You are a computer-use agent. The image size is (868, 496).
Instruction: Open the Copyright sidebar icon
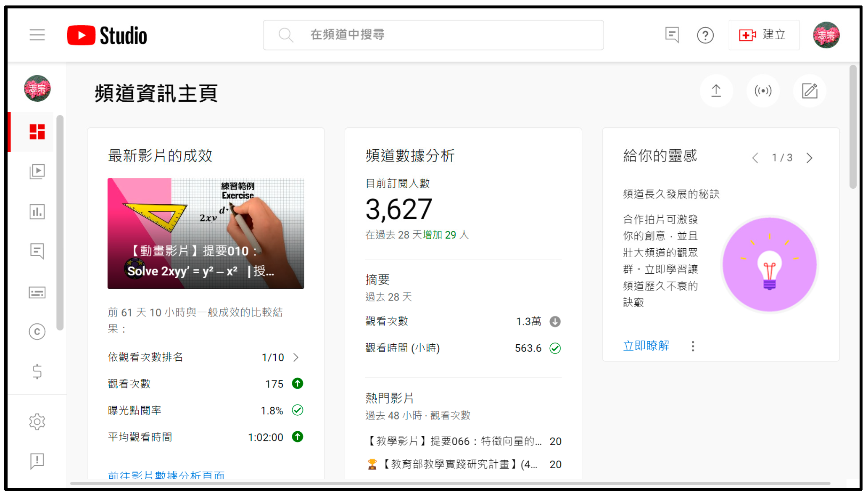tap(37, 332)
